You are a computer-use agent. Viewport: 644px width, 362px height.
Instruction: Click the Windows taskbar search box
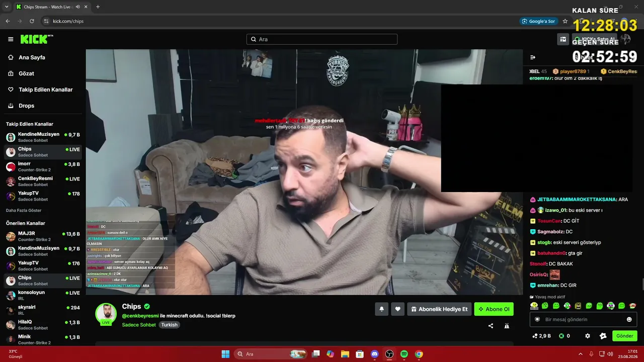[271, 354]
